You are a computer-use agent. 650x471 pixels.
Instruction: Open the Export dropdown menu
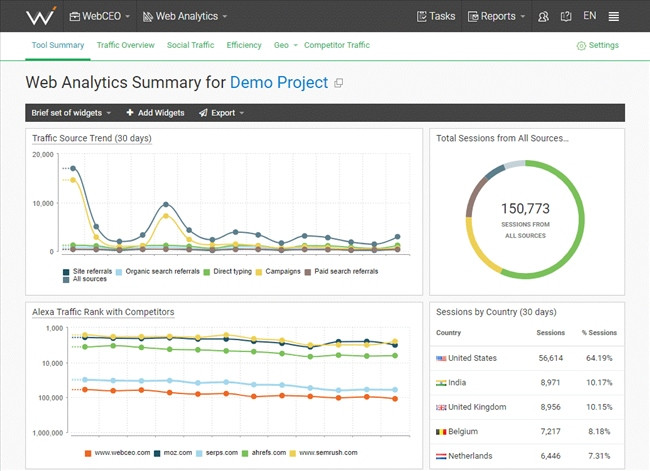221,113
